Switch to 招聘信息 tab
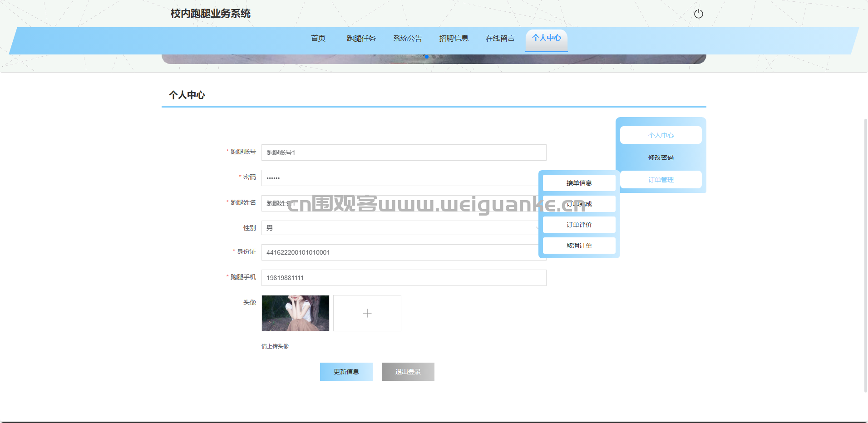 454,39
